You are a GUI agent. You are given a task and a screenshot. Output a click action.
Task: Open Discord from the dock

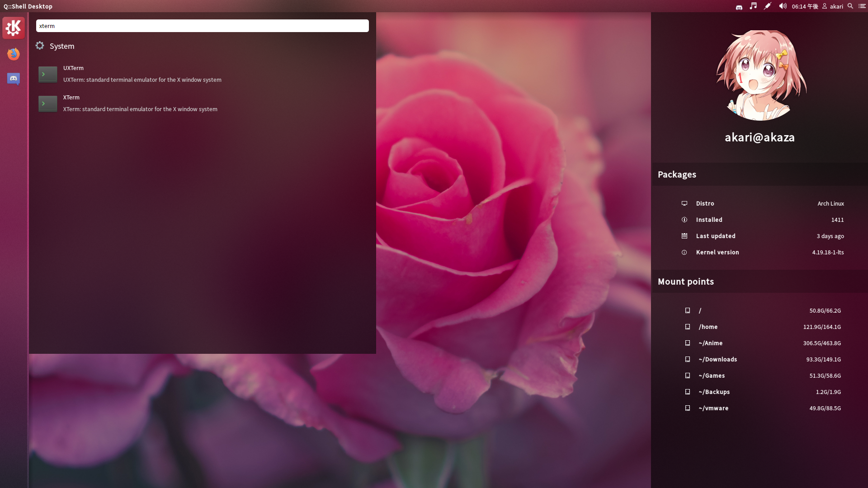coord(14,79)
